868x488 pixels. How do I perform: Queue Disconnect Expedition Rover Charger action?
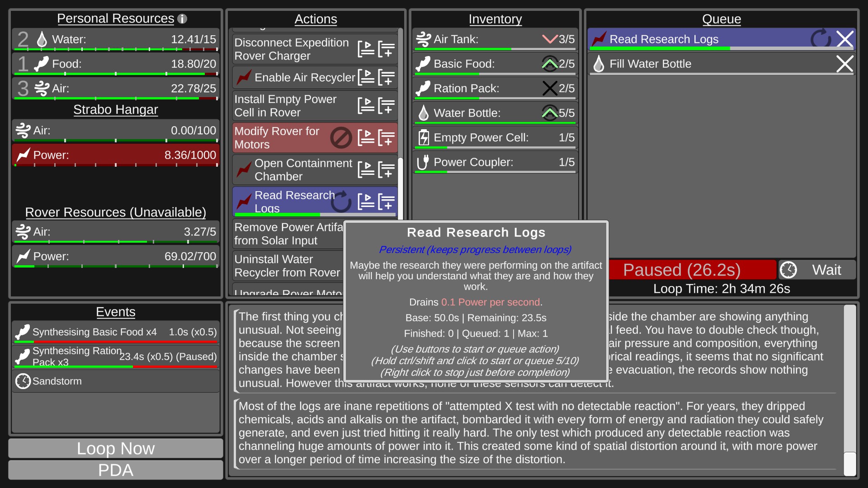pos(387,49)
